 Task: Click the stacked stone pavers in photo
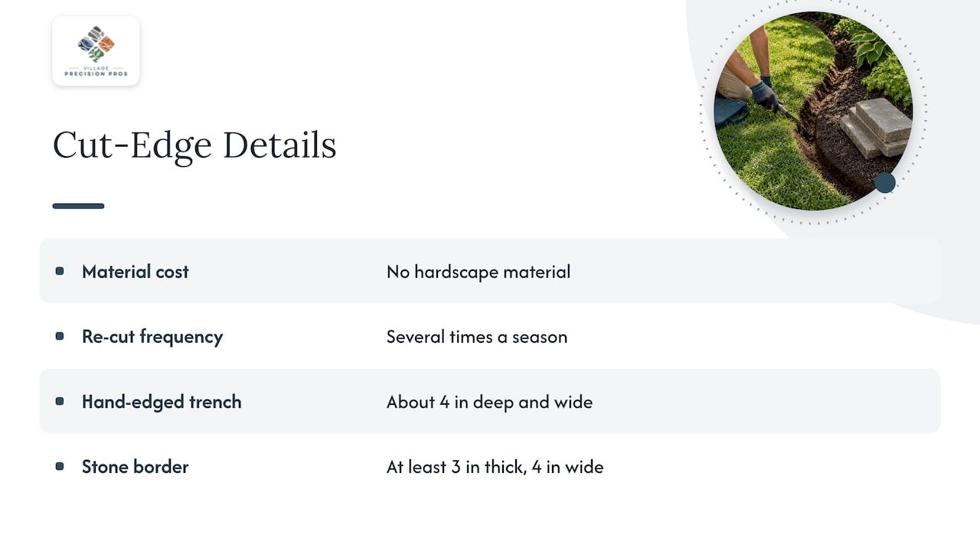(874, 127)
